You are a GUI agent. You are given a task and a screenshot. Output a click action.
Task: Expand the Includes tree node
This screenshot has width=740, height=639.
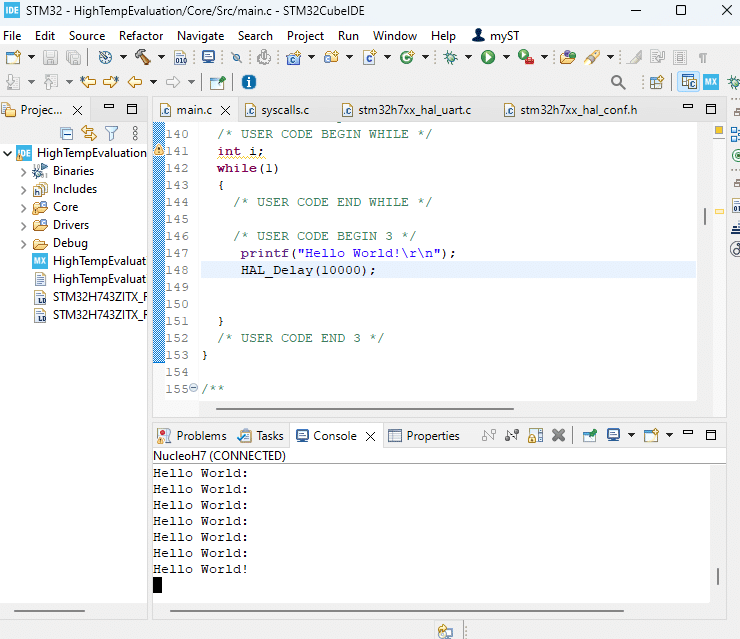click(23, 190)
